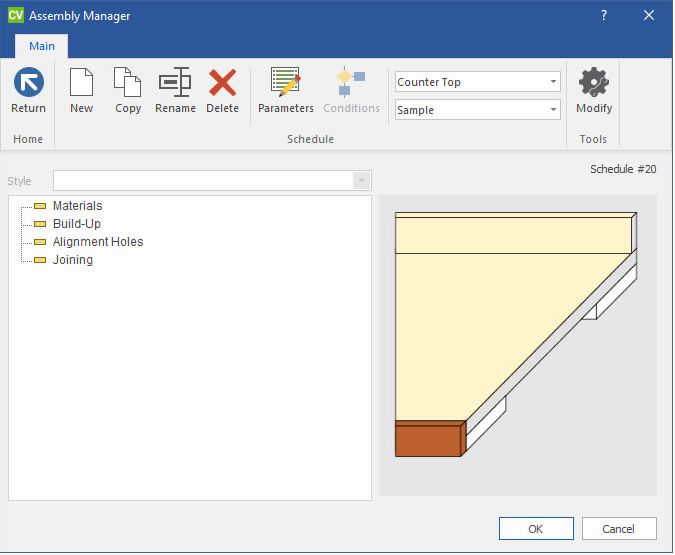The width and height of the screenshot is (675, 555).
Task: Click the Return arrow icon
Action: pos(28,83)
